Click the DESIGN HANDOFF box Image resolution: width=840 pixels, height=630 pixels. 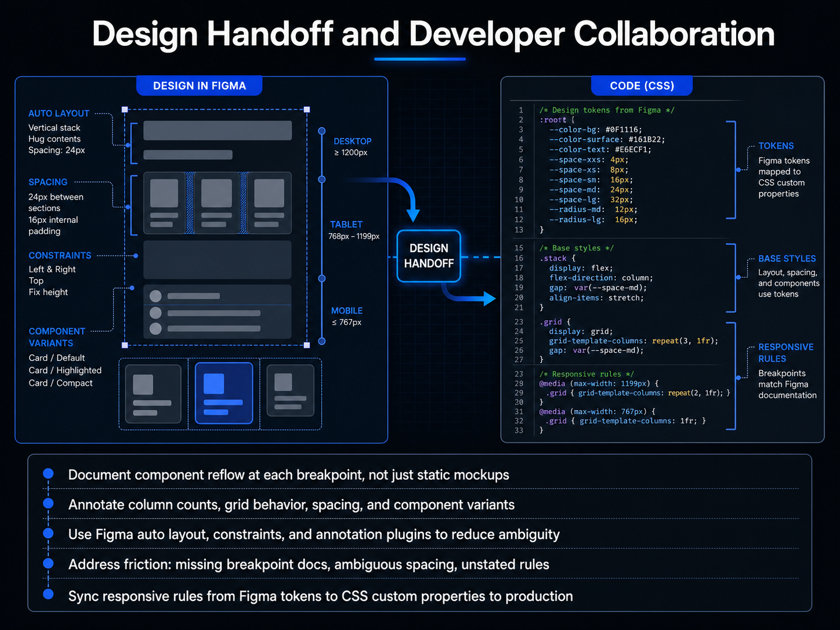429,256
